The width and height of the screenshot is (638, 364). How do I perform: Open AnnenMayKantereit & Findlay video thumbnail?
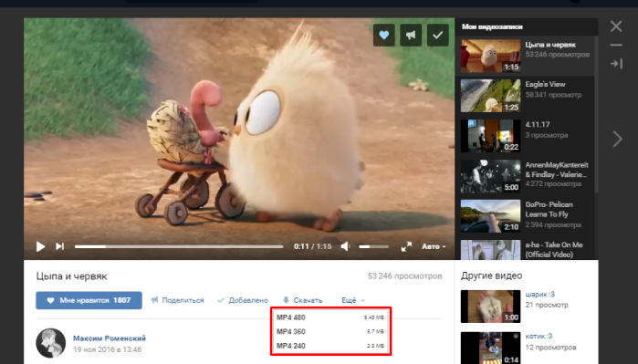coord(490,176)
